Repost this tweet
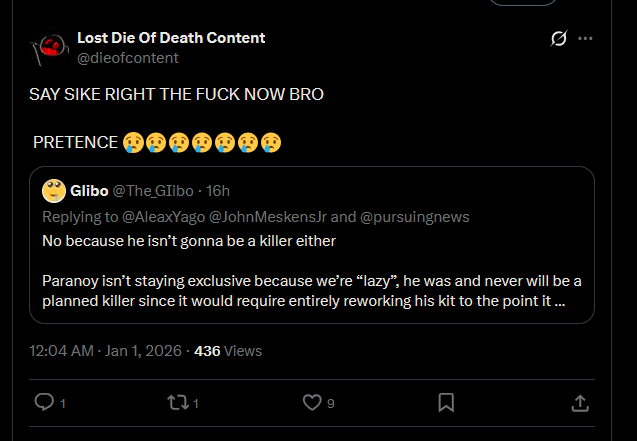The image size is (637, 441). [x=176, y=402]
